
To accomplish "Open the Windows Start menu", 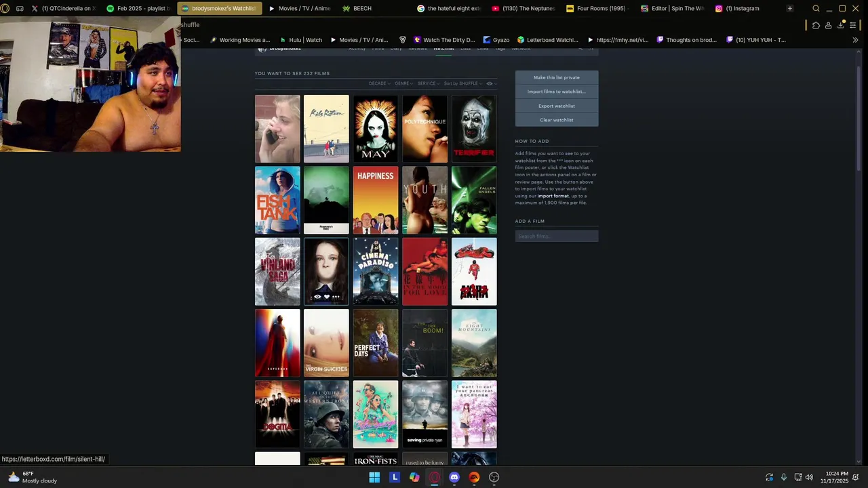I will click(374, 477).
